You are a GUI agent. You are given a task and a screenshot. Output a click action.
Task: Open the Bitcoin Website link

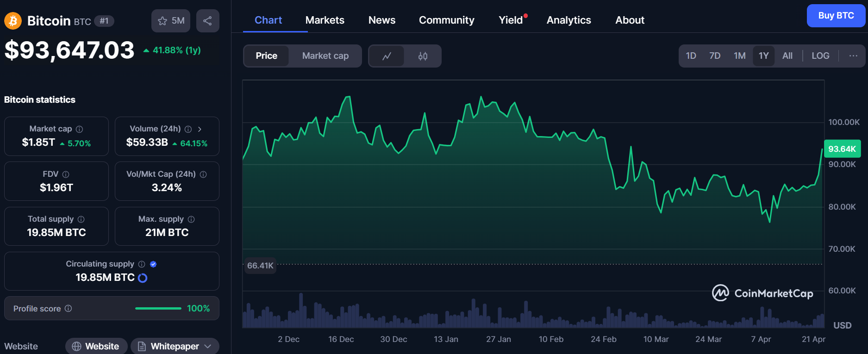coord(96,346)
